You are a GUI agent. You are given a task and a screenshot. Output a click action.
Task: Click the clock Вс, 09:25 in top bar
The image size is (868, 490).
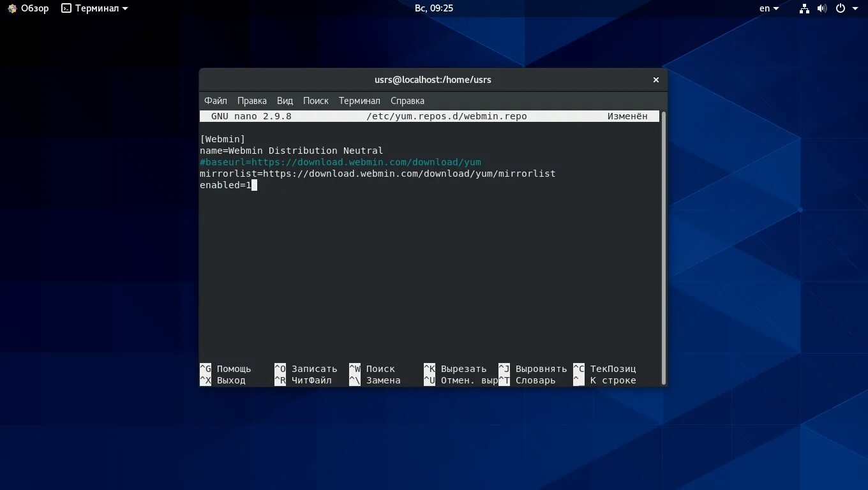click(x=434, y=8)
